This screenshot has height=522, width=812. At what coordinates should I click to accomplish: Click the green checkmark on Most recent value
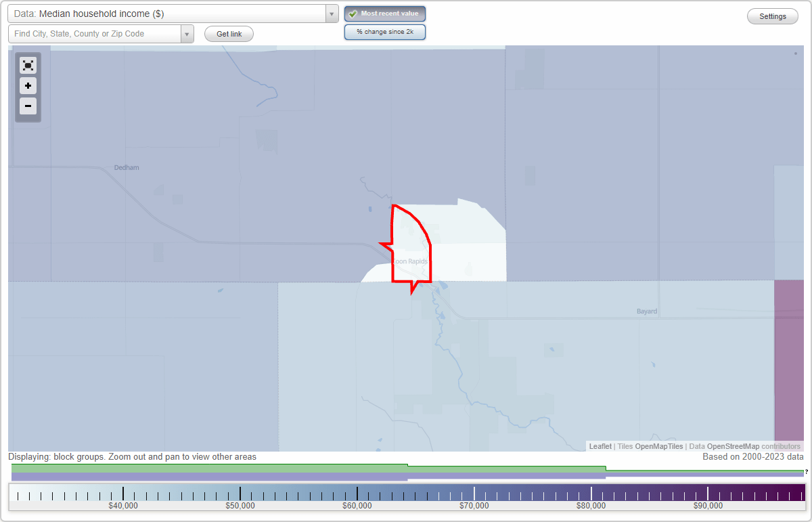[353, 13]
